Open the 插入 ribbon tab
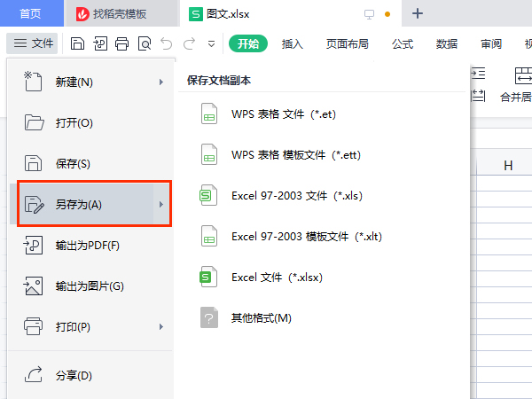Viewport: 532px width, 399px height. point(292,43)
